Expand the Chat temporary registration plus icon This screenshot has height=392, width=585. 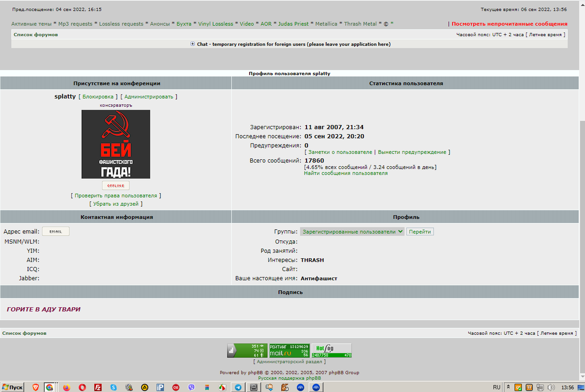click(193, 44)
